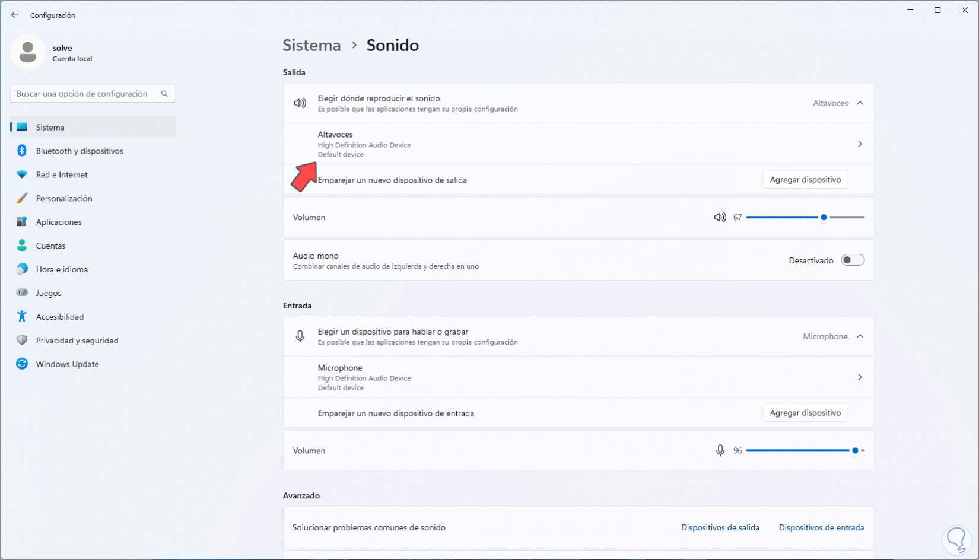Select Red e Internet in sidebar

click(x=62, y=175)
